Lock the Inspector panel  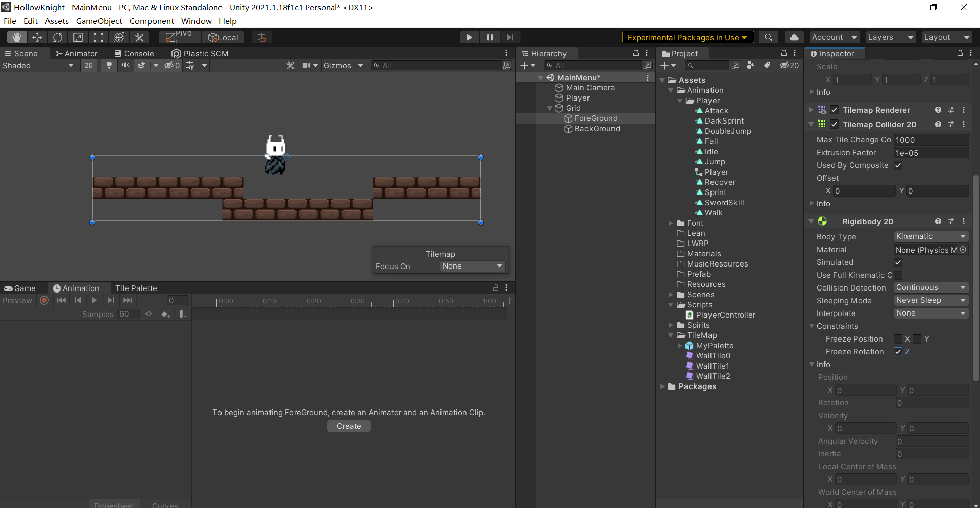960,53
